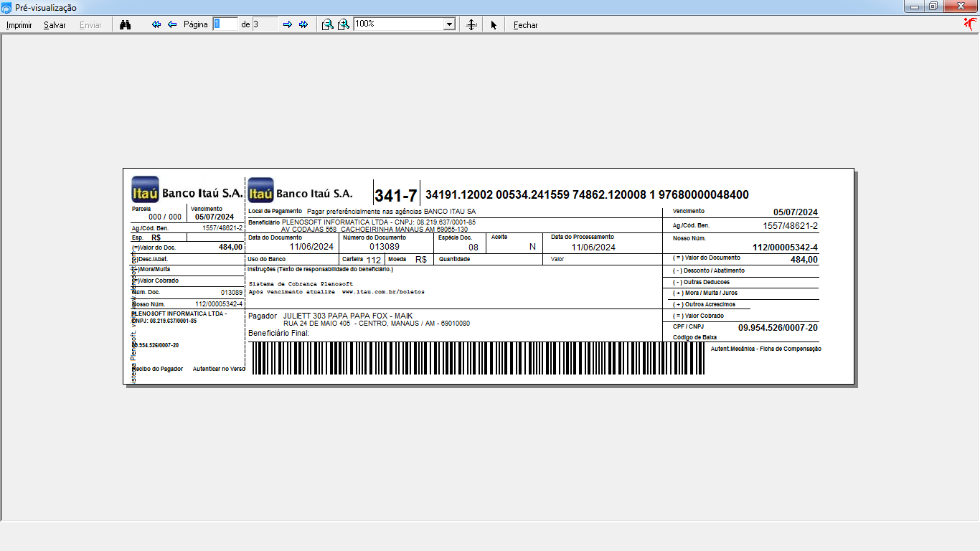Viewport: 980px width, 551px height.
Task: Click Salvar to save the document
Action: (55, 25)
